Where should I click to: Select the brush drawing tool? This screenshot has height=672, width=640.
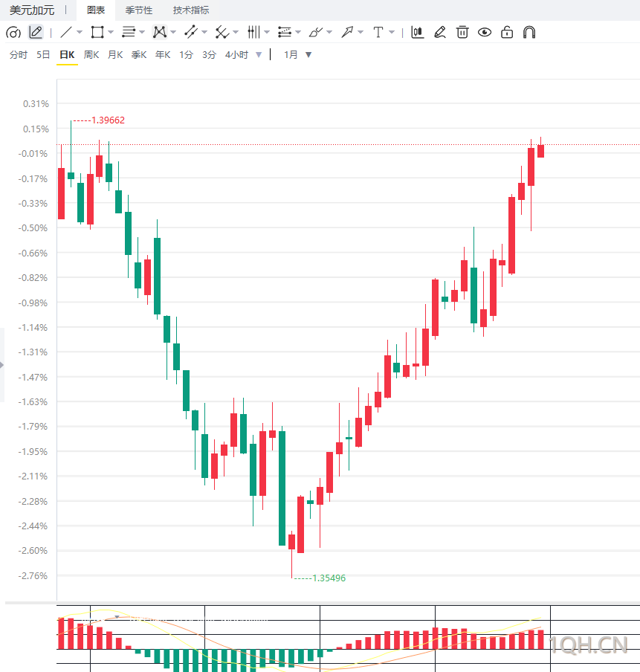tap(316, 32)
